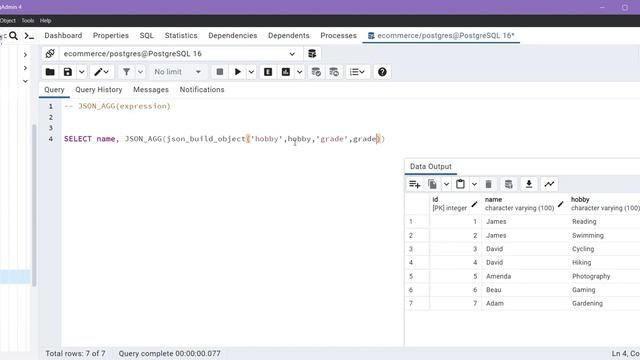This screenshot has width=640, height=360.
Task: Save data changes in Data Output
Action: pyautogui.click(x=509, y=184)
